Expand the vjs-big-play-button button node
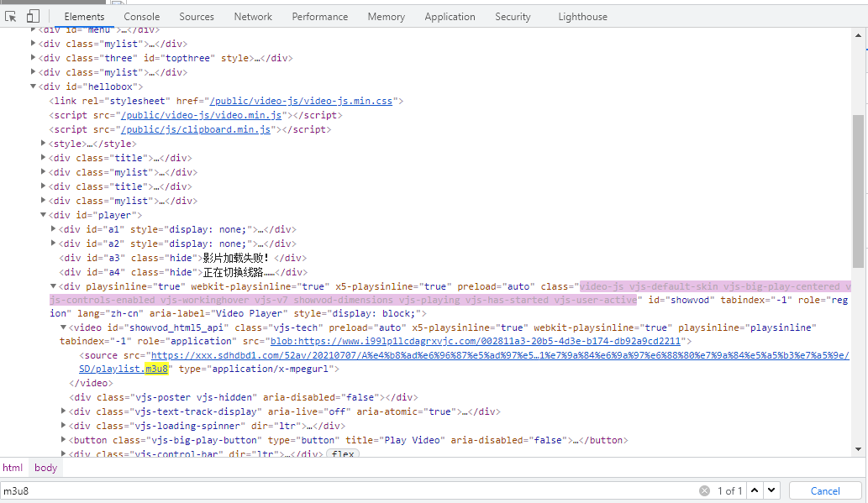Image resolution: width=868 pixels, height=503 pixels. pyautogui.click(x=63, y=440)
